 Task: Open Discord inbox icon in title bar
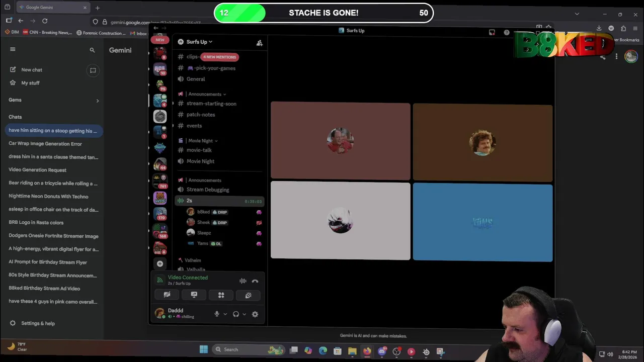pyautogui.click(x=492, y=32)
